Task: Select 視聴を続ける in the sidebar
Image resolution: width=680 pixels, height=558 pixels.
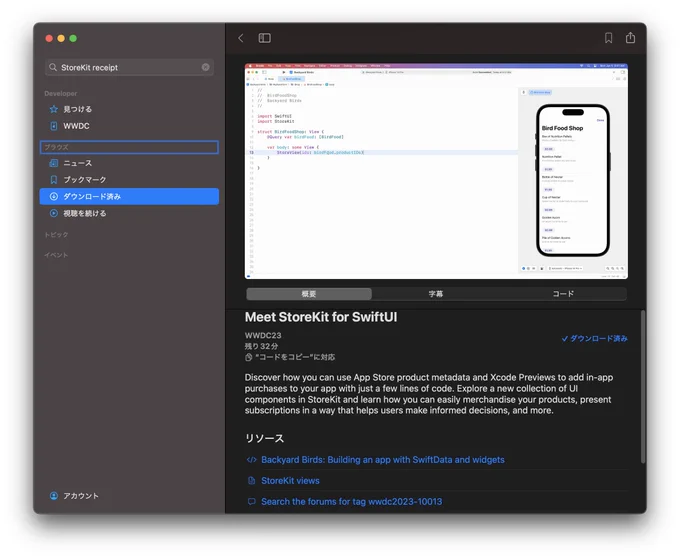Action: pyautogui.click(x=129, y=213)
